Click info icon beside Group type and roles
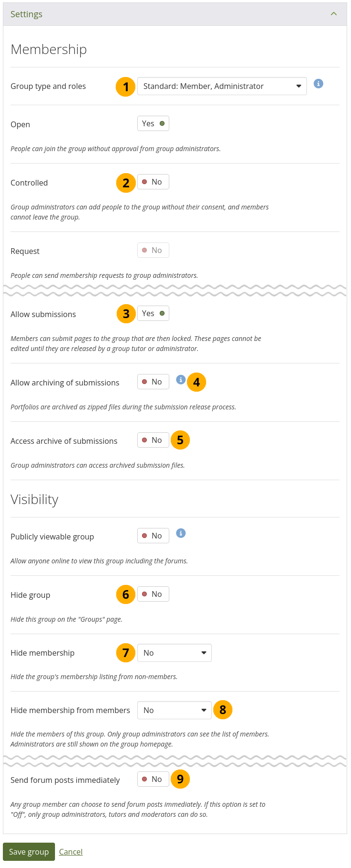Viewport: 351px width, 868px height. pyautogui.click(x=318, y=84)
